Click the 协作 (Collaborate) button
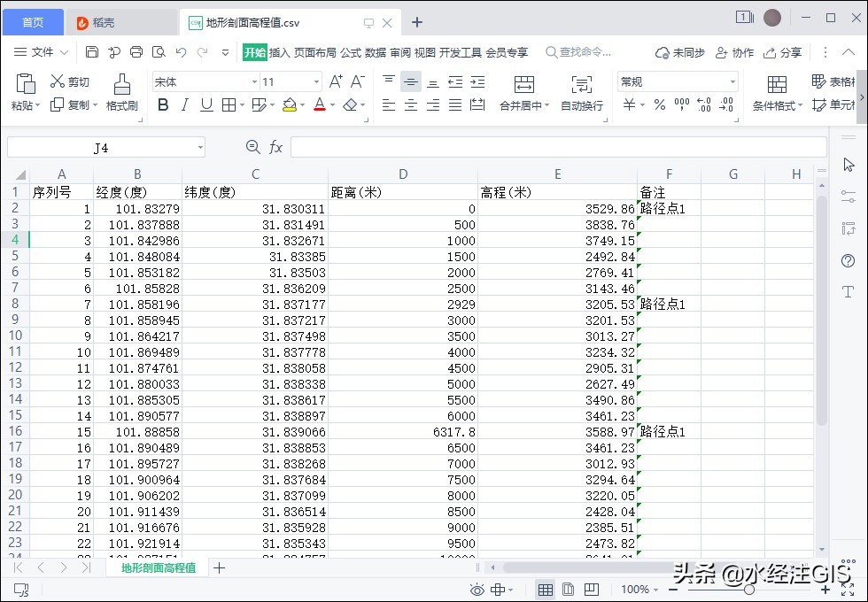This screenshot has height=602, width=868. pyautogui.click(x=735, y=52)
